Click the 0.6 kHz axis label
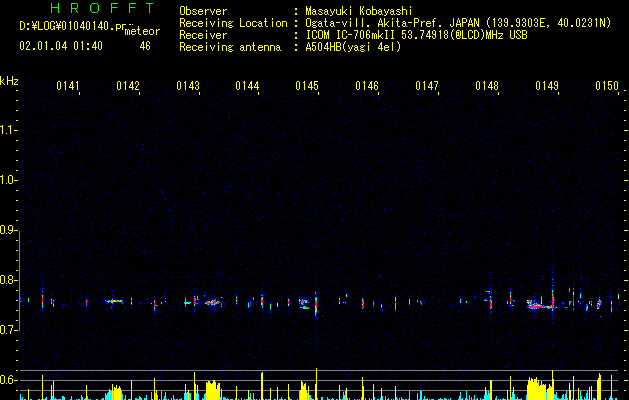The height and width of the screenshot is (400, 629). point(8,380)
